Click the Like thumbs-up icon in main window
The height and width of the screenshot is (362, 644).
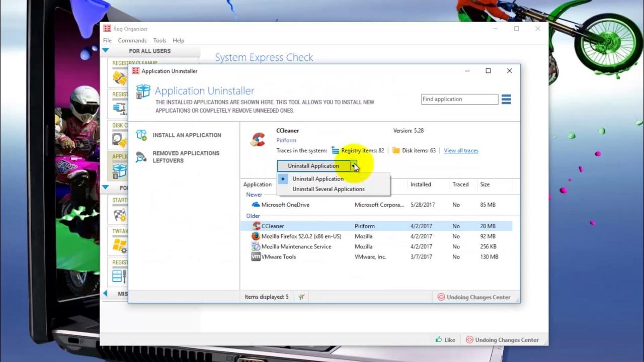[x=439, y=340]
